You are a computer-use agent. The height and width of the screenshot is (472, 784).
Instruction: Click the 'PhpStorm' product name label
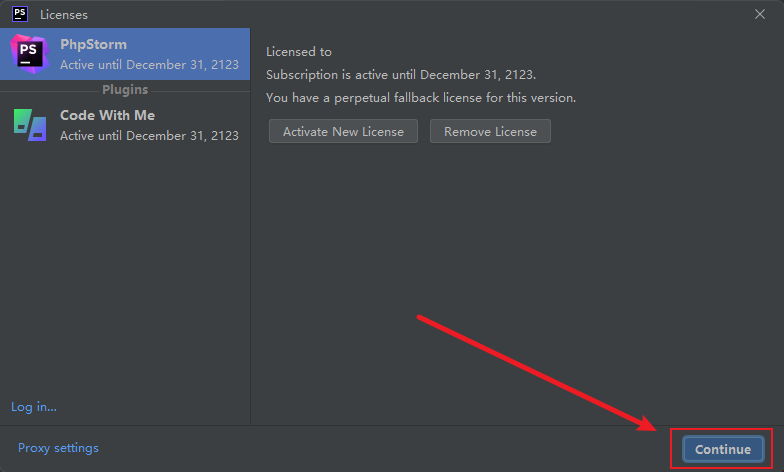(94, 44)
